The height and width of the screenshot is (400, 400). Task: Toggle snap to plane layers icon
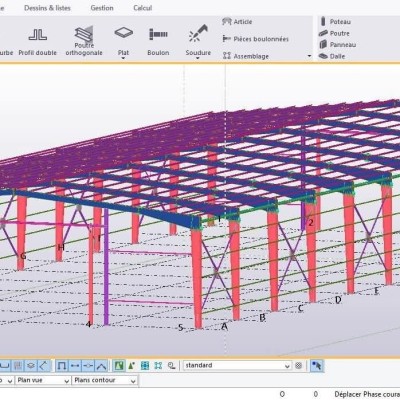(31, 366)
